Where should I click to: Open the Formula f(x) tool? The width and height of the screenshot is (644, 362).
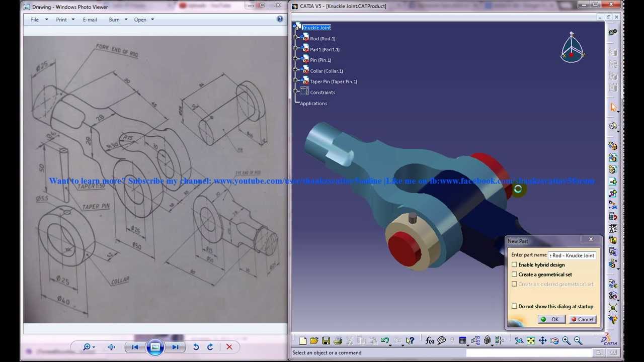tap(430, 341)
